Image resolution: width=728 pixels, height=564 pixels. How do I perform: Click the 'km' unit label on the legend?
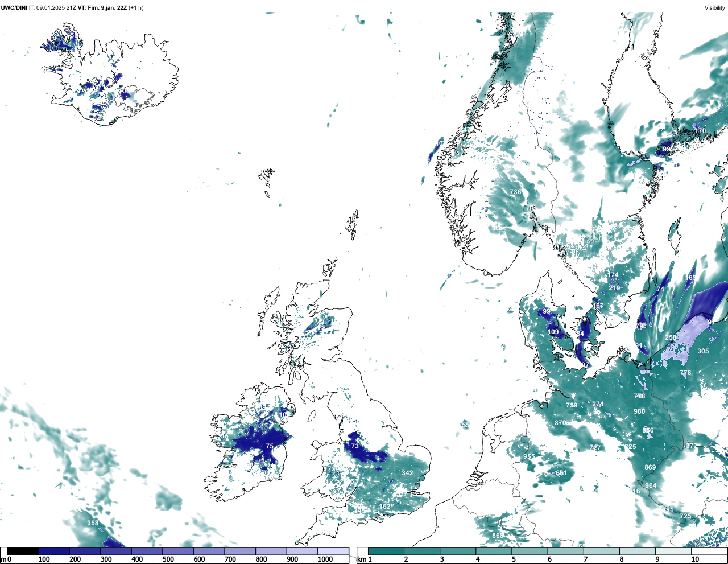362,559
